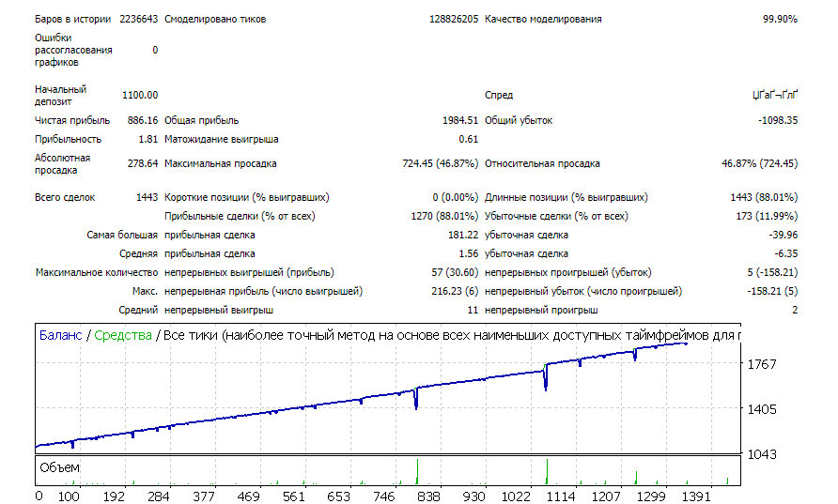This screenshot has height=504, width=838.
Task: Select average loss trade value -6.35
Action: click(x=785, y=253)
